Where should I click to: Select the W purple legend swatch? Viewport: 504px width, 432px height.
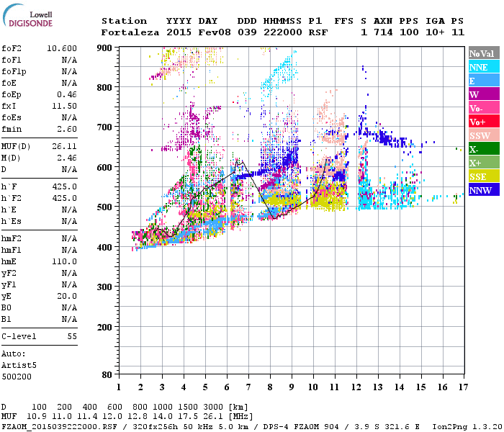point(484,94)
